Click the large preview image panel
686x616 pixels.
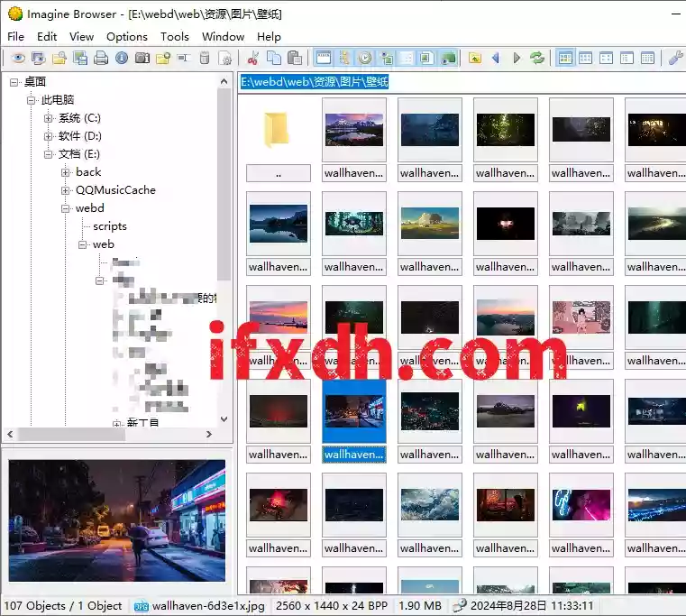(x=117, y=520)
